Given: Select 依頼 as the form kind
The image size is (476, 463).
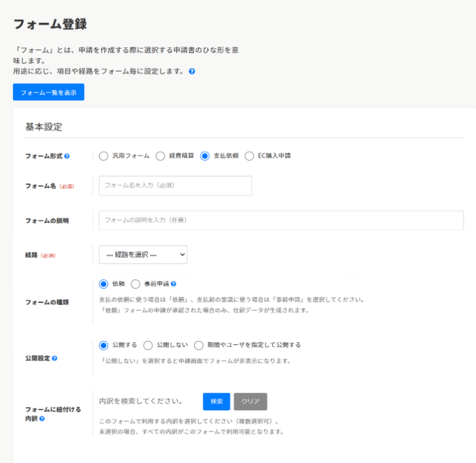Looking at the screenshot, I should pyautogui.click(x=103, y=284).
